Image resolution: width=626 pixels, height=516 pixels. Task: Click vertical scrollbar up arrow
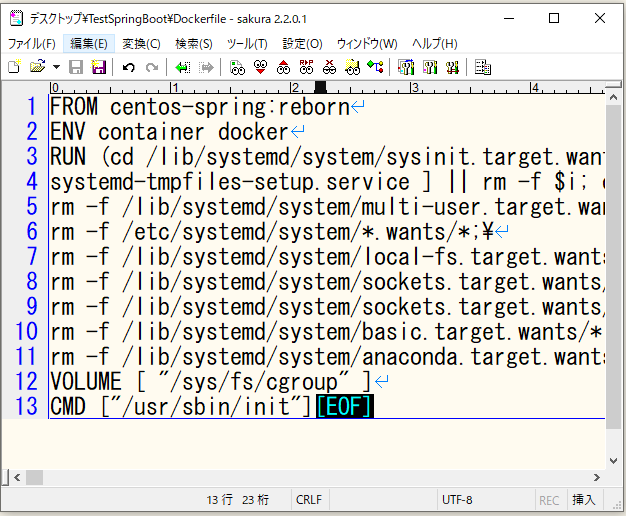point(614,97)
